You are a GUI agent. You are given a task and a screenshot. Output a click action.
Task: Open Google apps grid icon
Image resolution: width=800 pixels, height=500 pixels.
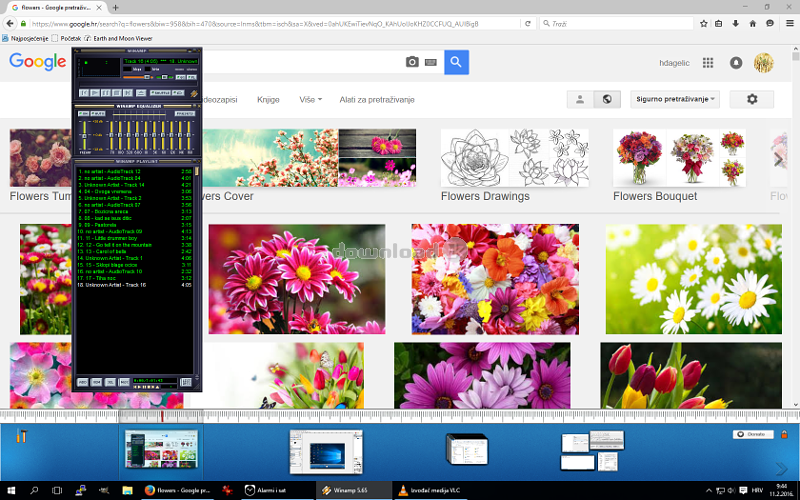click(x=708, y=63)
